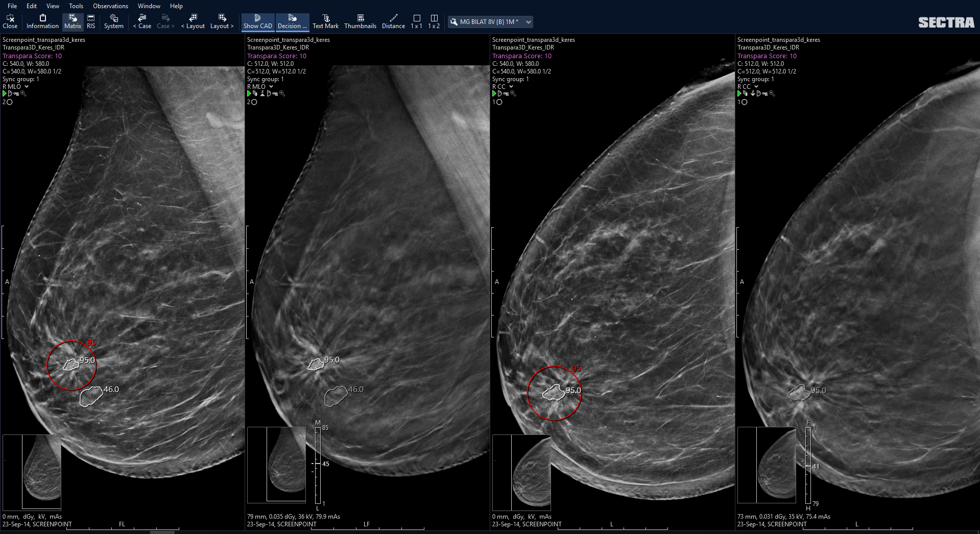This screenshot has height=534, width=980.
Task: Go to previous case
Action: pyautogui.click(x=142, y=21)
